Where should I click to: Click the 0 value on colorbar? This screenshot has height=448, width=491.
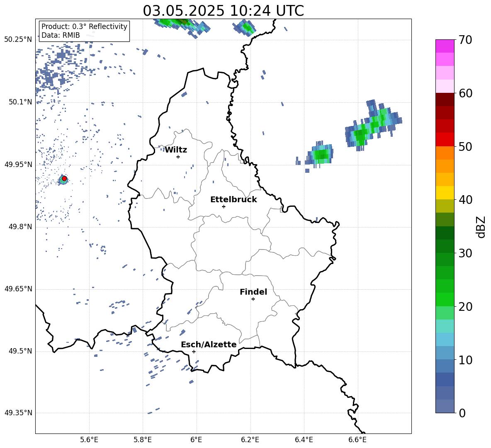462,413
